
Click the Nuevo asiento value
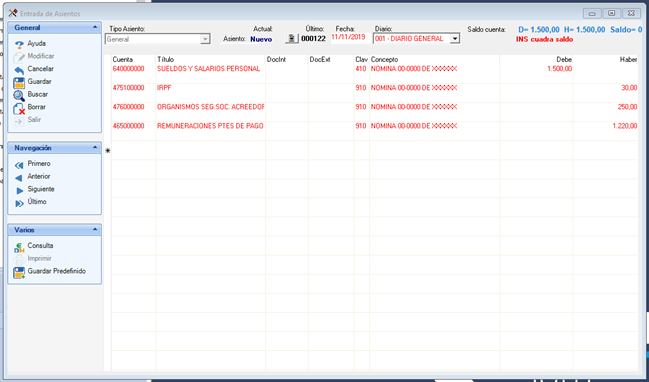pyautogui.click(x=261, y=39)
